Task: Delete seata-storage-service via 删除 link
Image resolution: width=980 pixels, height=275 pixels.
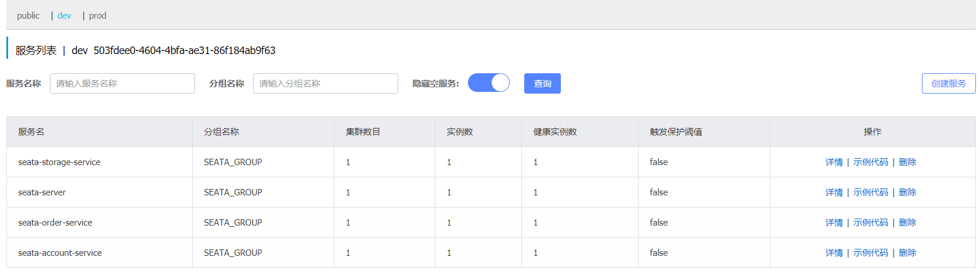Action: [907, 162]
